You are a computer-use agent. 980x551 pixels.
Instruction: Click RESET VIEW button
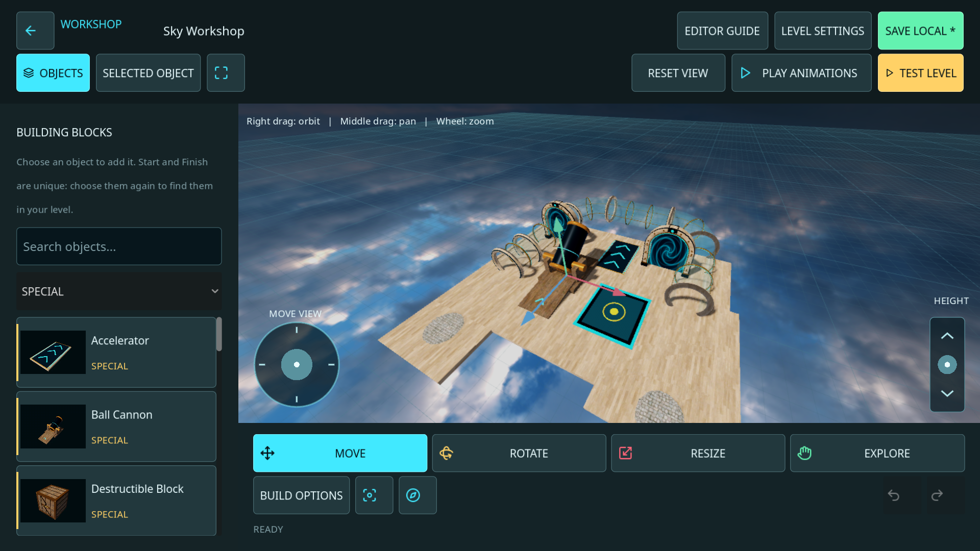(x=678, y=73)
